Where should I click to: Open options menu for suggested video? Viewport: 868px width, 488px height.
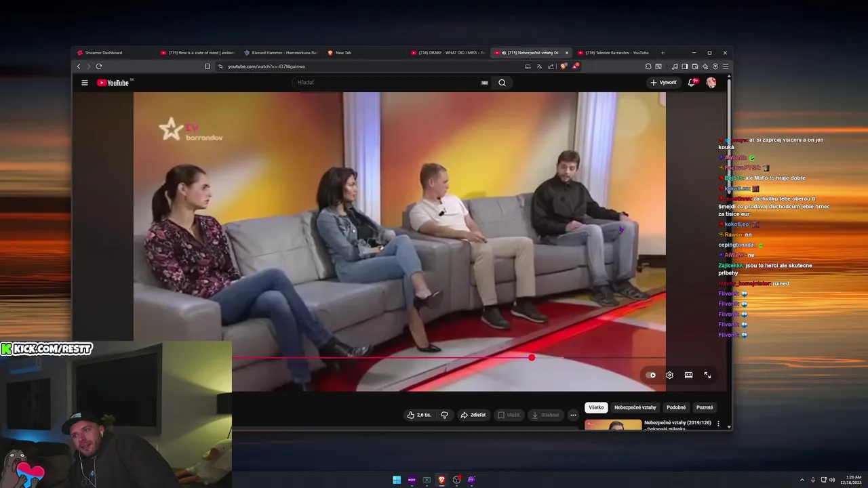[x=718, y=424]
